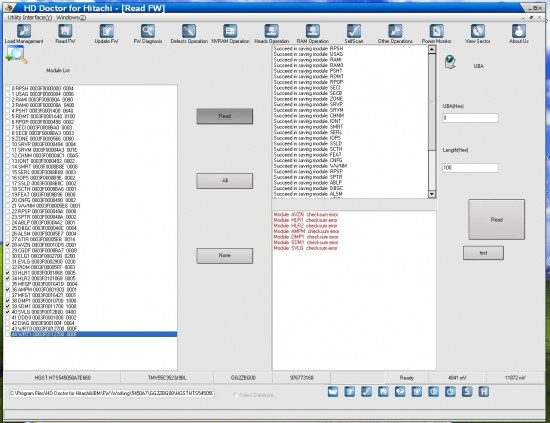Open the RAM Operation tool
550x423 pixels.
tap(313, 34)
